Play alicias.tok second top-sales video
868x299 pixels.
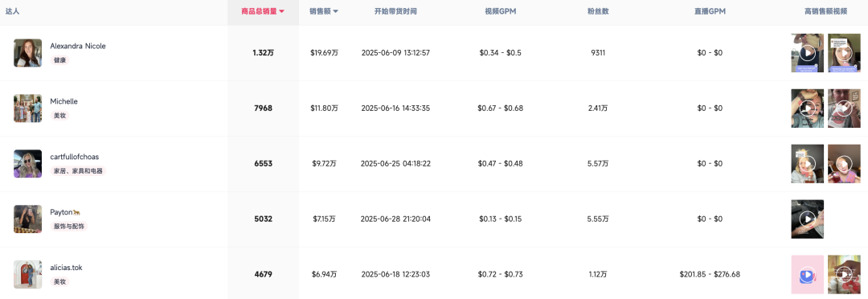(844, 274)
